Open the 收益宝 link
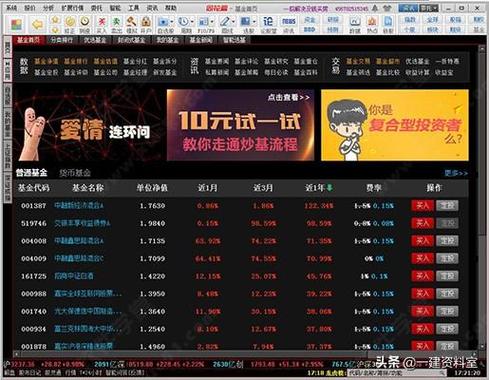 444,72
